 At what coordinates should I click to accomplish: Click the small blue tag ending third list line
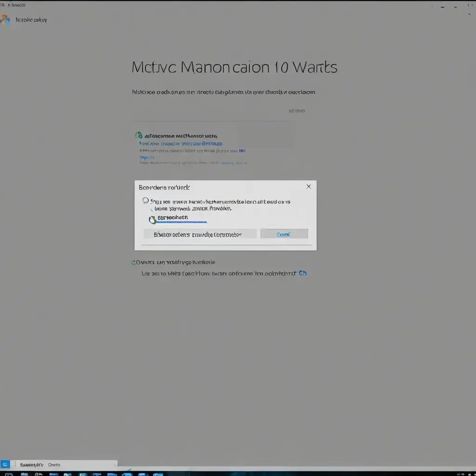[x=242, y=151]
